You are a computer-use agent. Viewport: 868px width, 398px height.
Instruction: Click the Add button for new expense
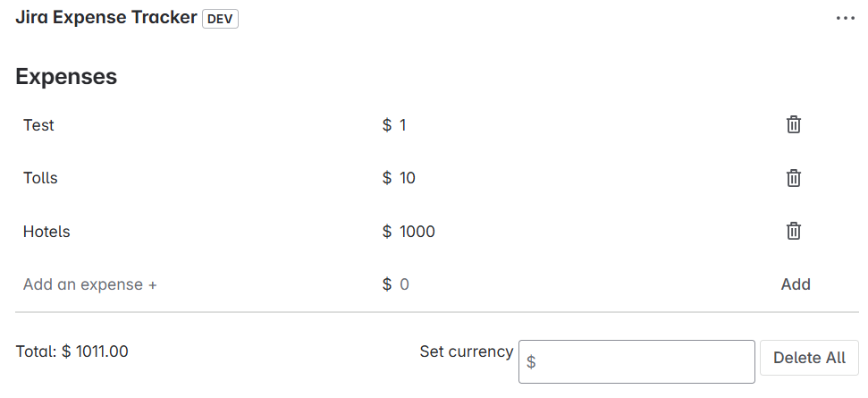coord(795,284)
